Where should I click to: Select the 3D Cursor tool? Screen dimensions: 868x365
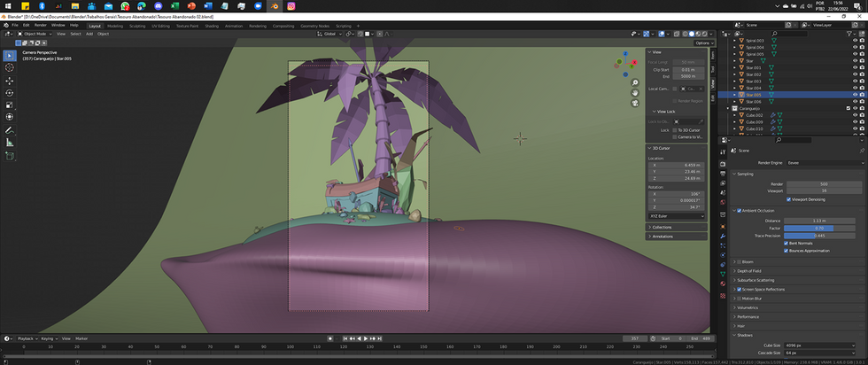(x=10, y=67)
